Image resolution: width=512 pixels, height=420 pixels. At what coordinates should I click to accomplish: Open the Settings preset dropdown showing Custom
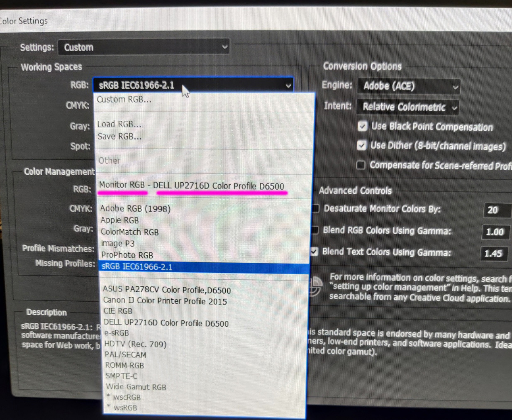click(144, 47)
